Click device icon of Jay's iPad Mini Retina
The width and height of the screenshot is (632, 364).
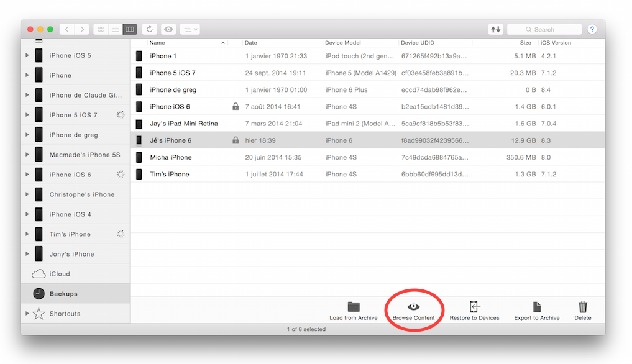click(139, 124)
